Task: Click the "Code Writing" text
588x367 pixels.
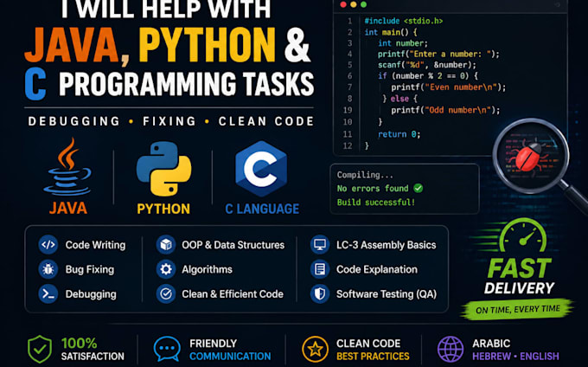Action: [95, 245]
